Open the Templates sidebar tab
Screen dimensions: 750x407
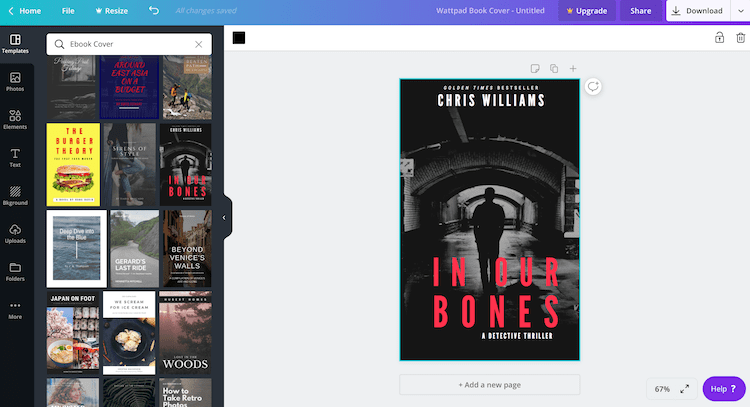(x=15, y=44)
